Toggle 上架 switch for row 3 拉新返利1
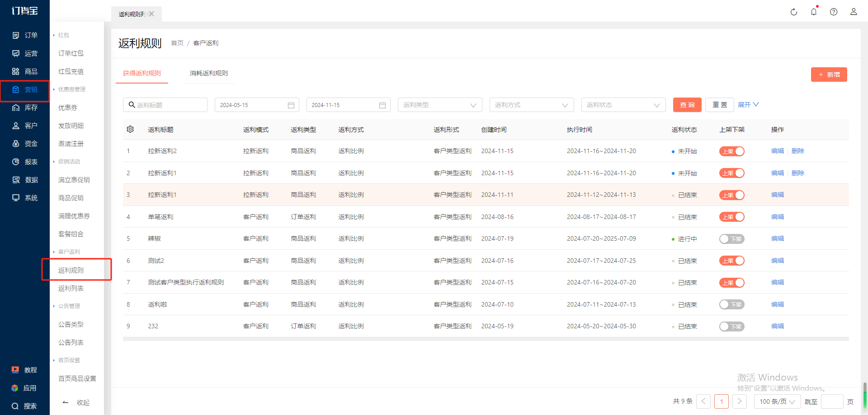The image size is (868, 415). (731, 195)
